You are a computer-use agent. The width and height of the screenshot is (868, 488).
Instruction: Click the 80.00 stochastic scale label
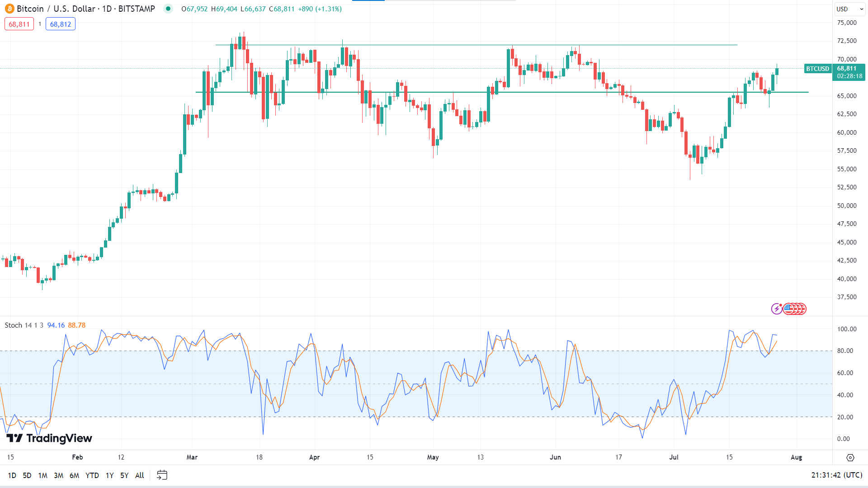pos(845,351)
